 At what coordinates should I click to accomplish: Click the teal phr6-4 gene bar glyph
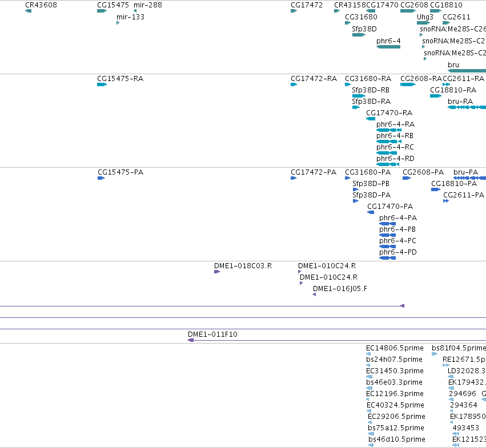pos(388,47)
